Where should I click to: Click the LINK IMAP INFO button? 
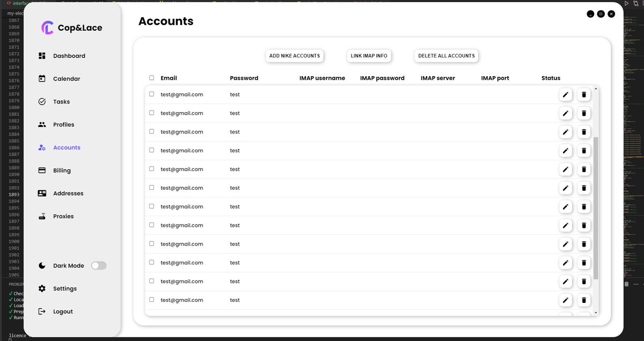tap(369, 56)
